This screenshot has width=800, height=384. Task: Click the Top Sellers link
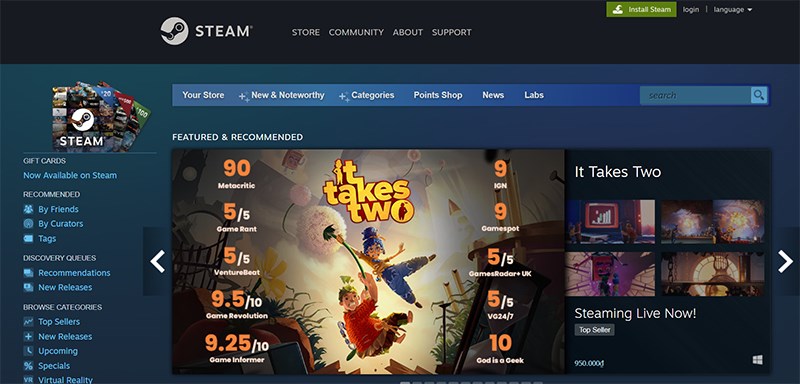59,322
